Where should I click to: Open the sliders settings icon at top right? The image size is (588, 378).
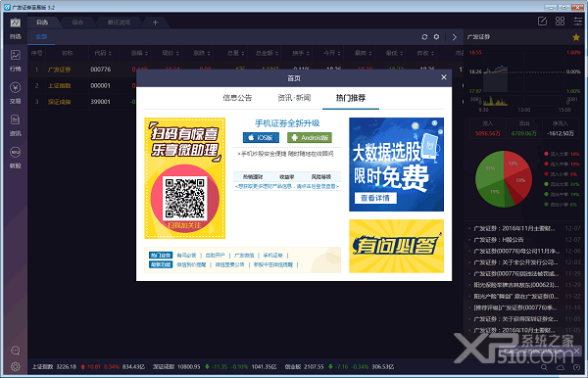[x=578, y=21]
